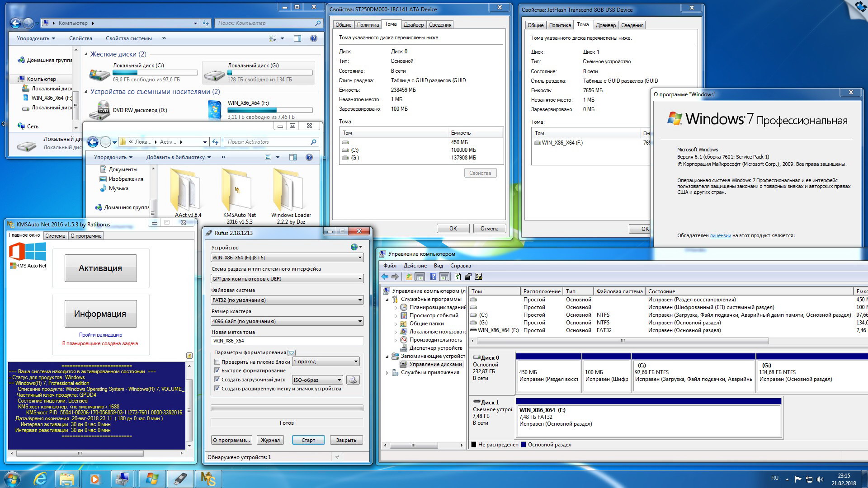Click blue Help icon in Computer Management toolbar
The height and width of the screenshot is (488, 868).
click(433, 277)
